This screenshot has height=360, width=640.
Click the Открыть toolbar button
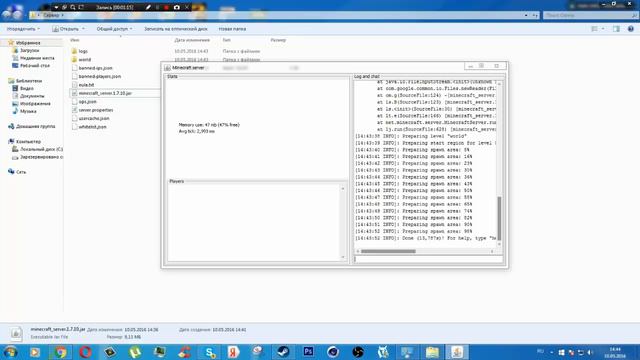tap(65, 29)
